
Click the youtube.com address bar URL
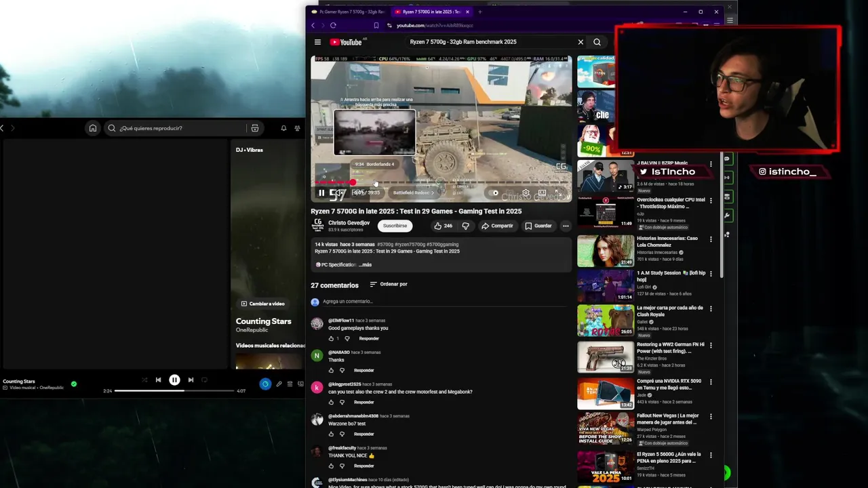[x=435, y=25]
